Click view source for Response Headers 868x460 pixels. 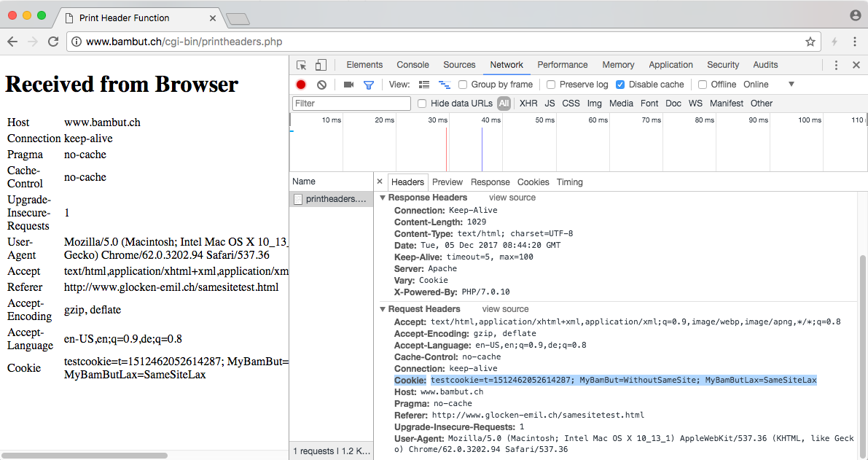[512, 198]
